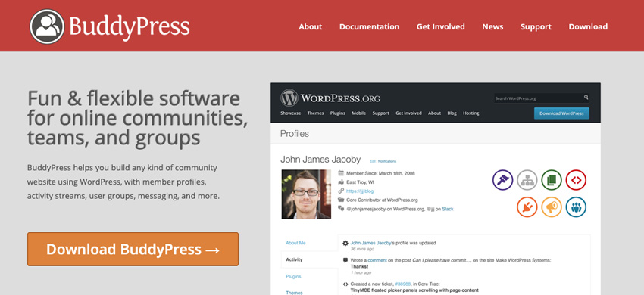Click the comment bubble activity icon

(345, 260)
